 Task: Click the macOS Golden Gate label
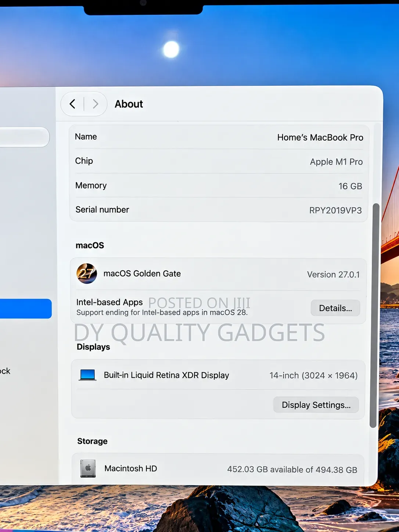[x=142, y=273]
